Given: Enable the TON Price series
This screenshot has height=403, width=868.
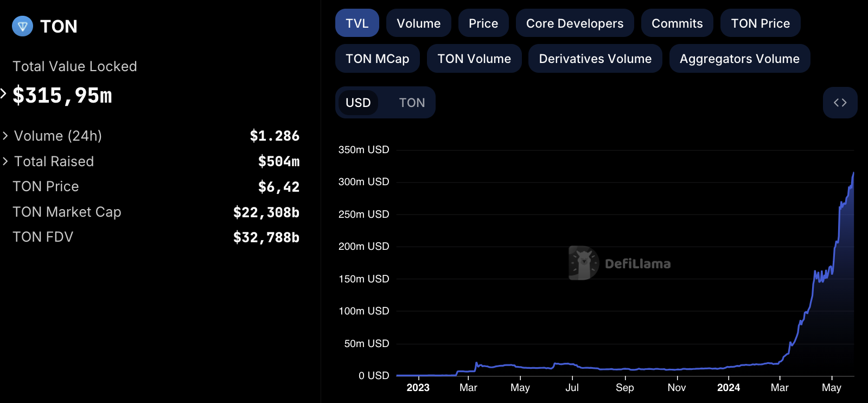Looking at the screenshot, I should pos(760,23).
